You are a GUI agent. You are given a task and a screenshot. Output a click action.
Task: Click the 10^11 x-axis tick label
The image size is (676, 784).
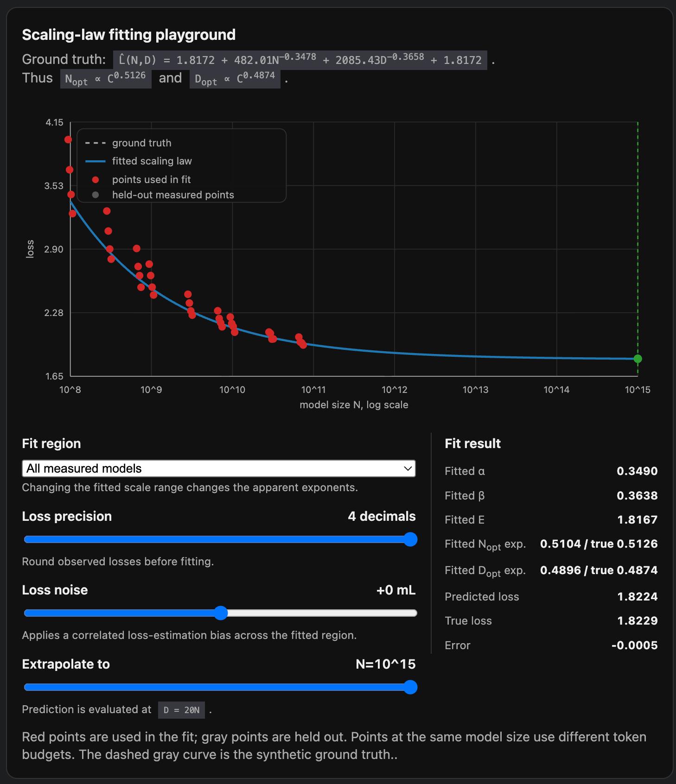[313, 390]
